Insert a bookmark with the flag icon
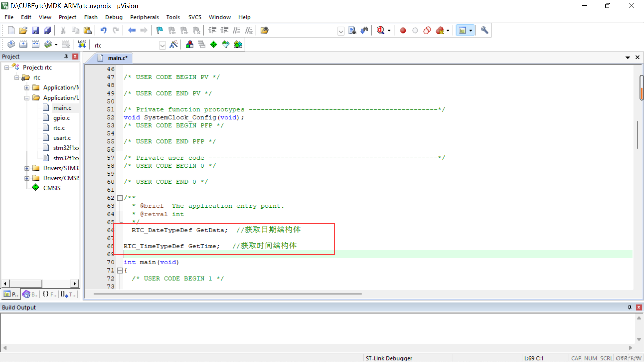This screenshot has height=362, width=644. [160, 31]
